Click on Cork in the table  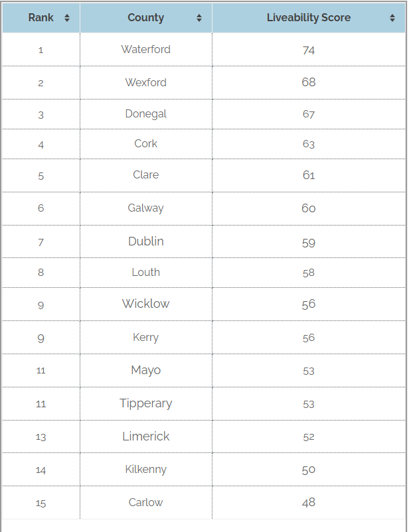(146, 144)
